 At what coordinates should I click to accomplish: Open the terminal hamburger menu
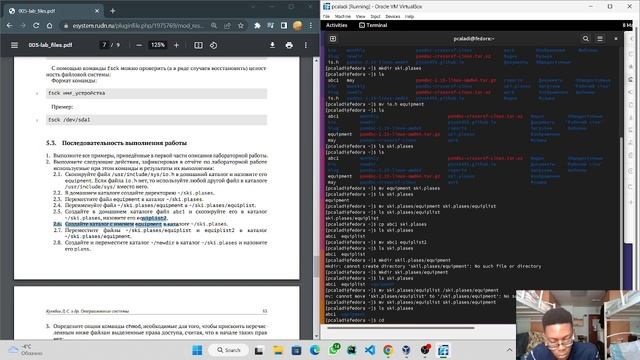(x=600, y=38)
